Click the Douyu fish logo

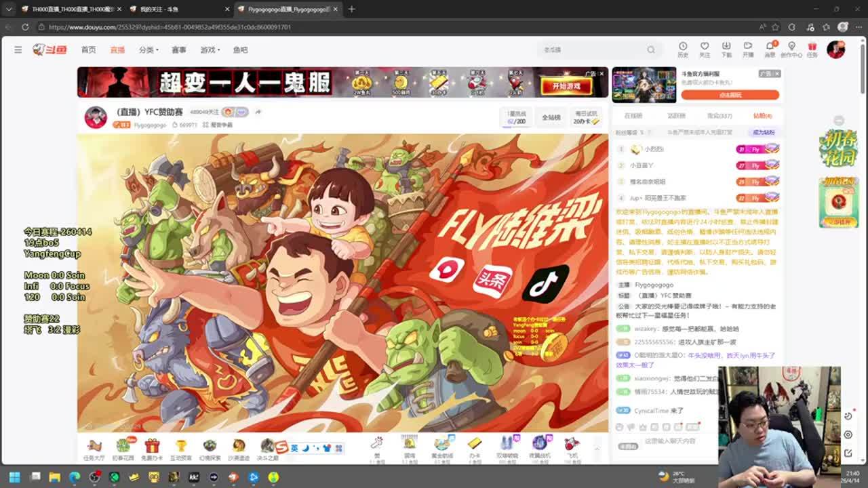coord(50,49)
